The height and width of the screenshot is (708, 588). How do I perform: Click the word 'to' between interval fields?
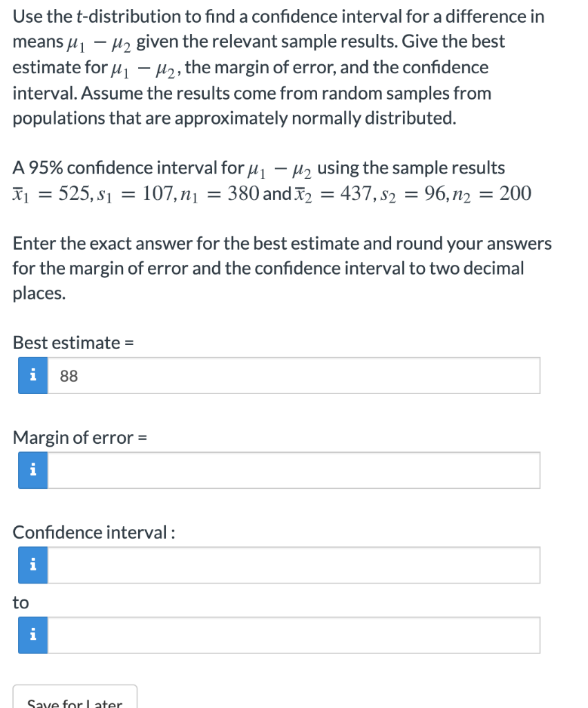(21, 602)
